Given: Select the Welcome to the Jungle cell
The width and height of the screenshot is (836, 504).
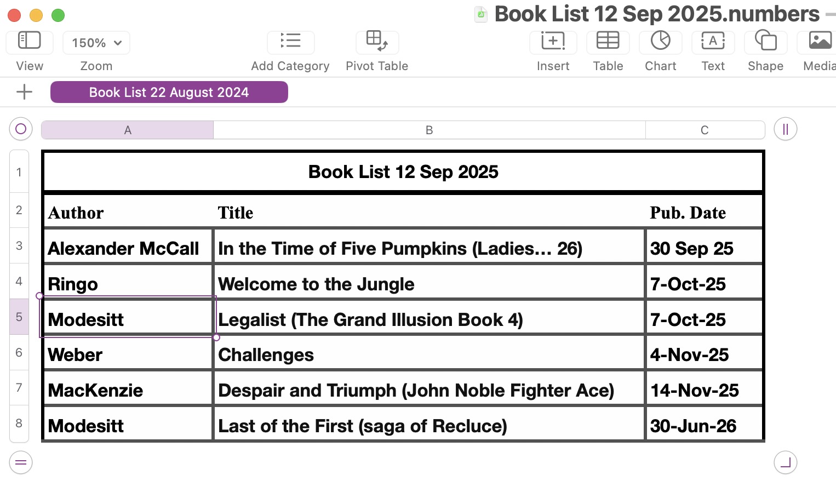Looking at the screenshot, I should coord(428,284).
